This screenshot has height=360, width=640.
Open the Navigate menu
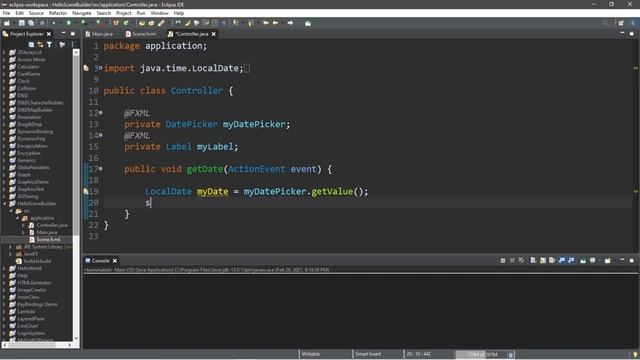82,13
